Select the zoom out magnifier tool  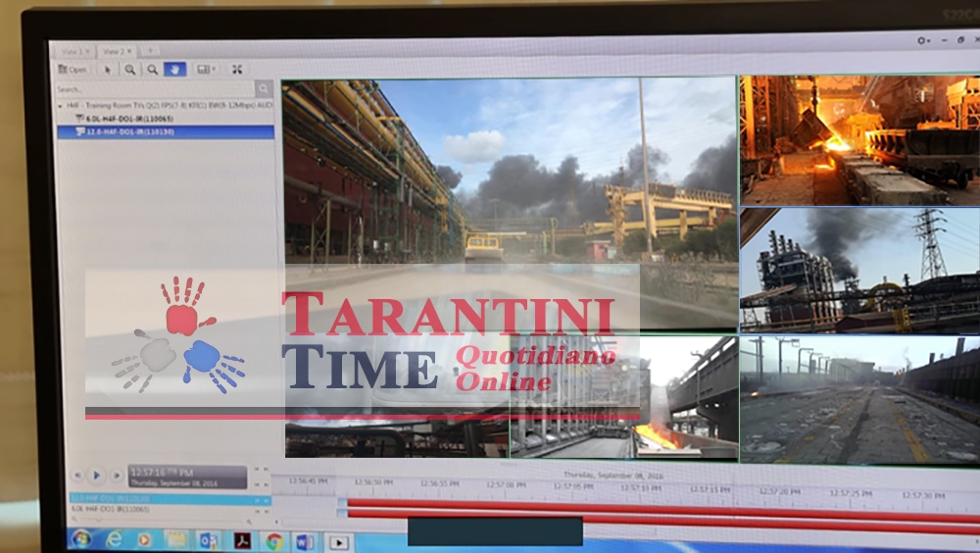(152, 70)
